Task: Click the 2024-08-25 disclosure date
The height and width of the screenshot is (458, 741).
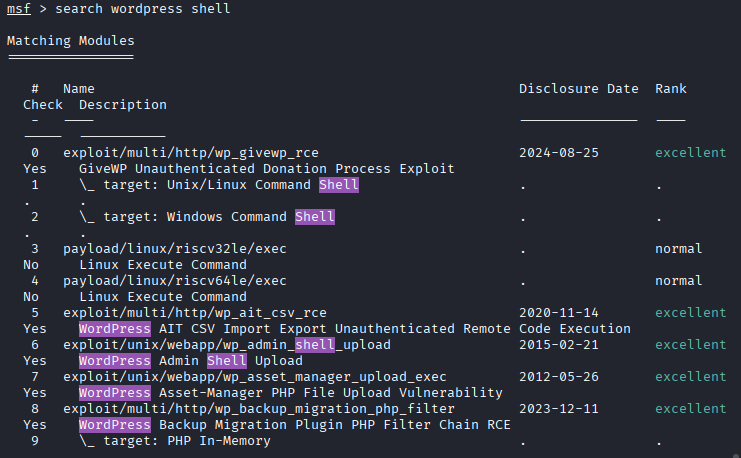Action: [558, 153]
